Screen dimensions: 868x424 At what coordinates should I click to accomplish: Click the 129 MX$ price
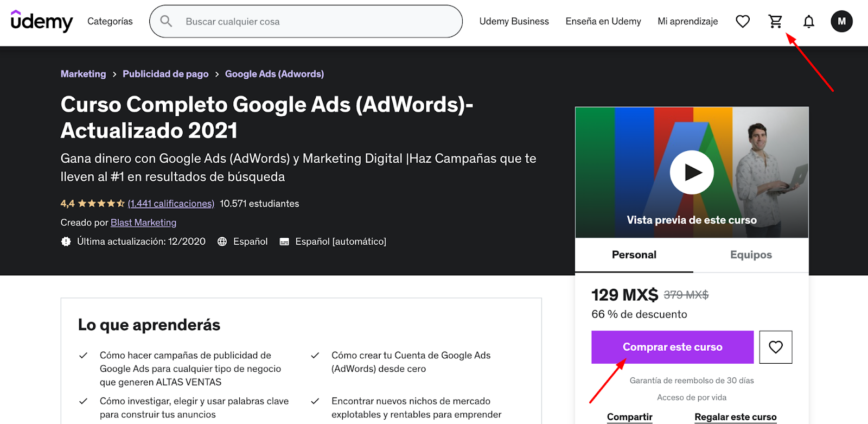[x=625, y=295]
